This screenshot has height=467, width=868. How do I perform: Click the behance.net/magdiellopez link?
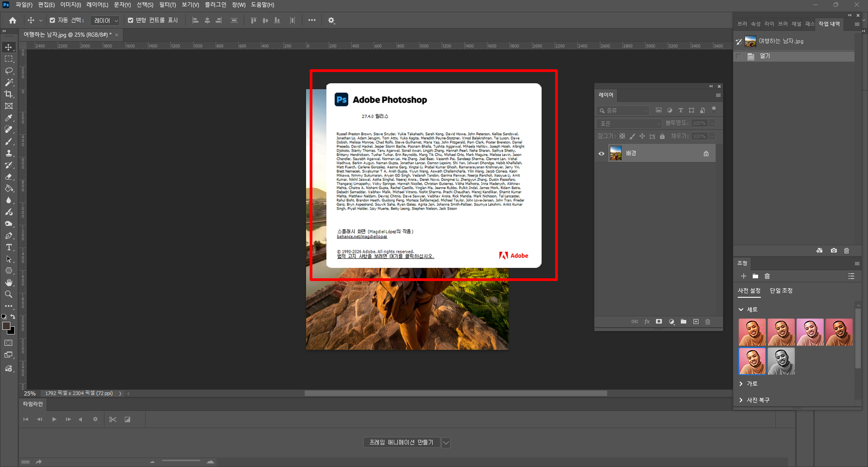coord(362,237)
